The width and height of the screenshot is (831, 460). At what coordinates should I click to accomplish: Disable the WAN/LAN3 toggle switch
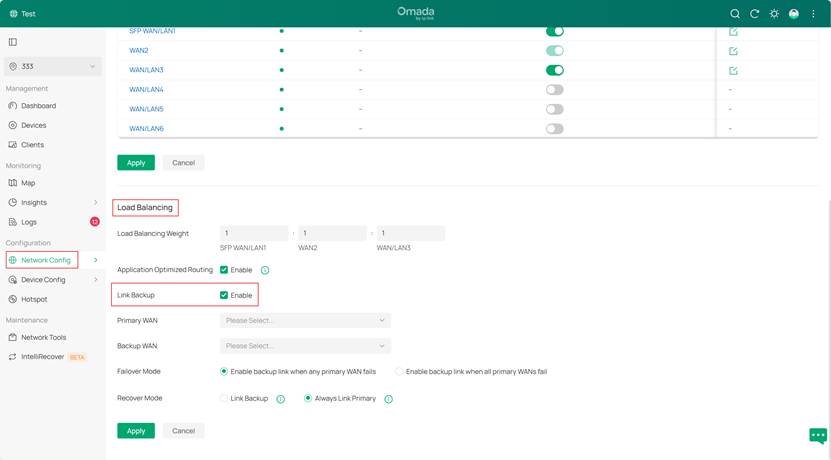(554, 70)
